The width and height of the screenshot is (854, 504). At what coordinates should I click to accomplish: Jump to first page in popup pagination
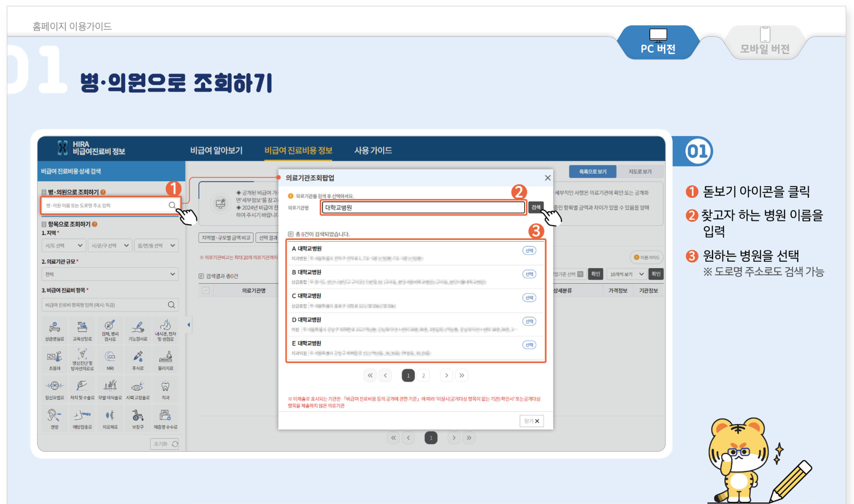(370, 375)
